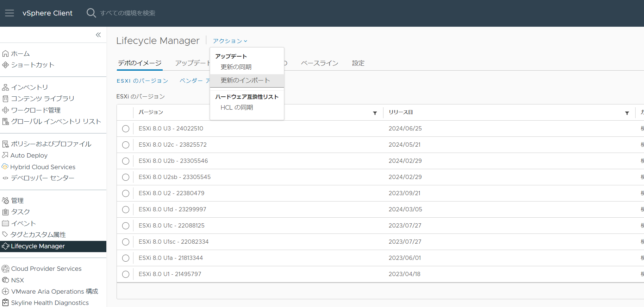Click the Auto Deploy icon
The width and height of the screenshot is (644, 307).
pyautogui.click(x=5, y=155)
